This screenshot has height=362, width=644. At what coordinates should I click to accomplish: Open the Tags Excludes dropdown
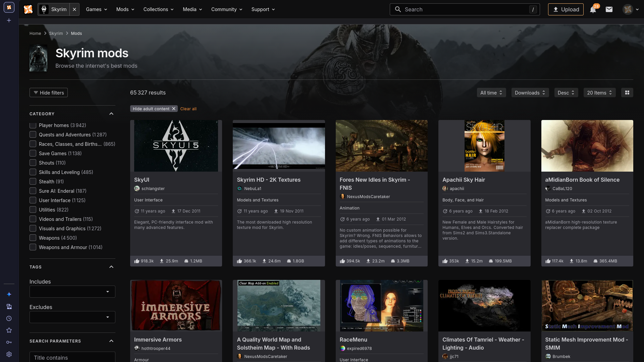click(x=72, y=317)
